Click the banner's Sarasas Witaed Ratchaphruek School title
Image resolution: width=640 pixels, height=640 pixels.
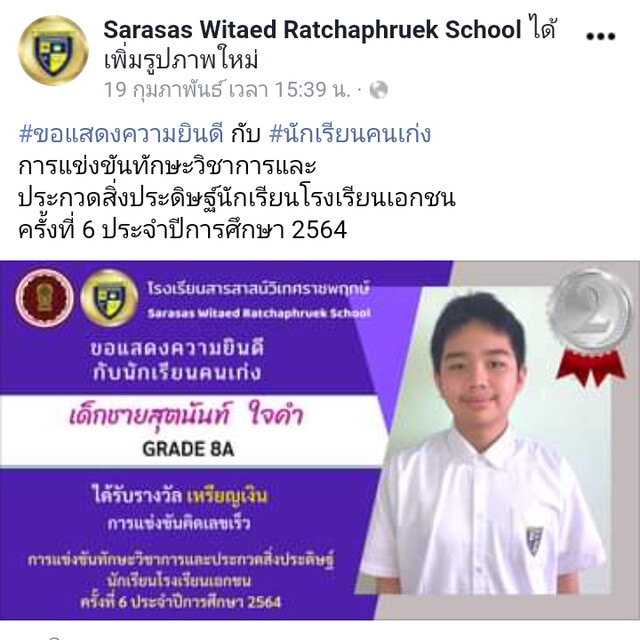point(259,313)
